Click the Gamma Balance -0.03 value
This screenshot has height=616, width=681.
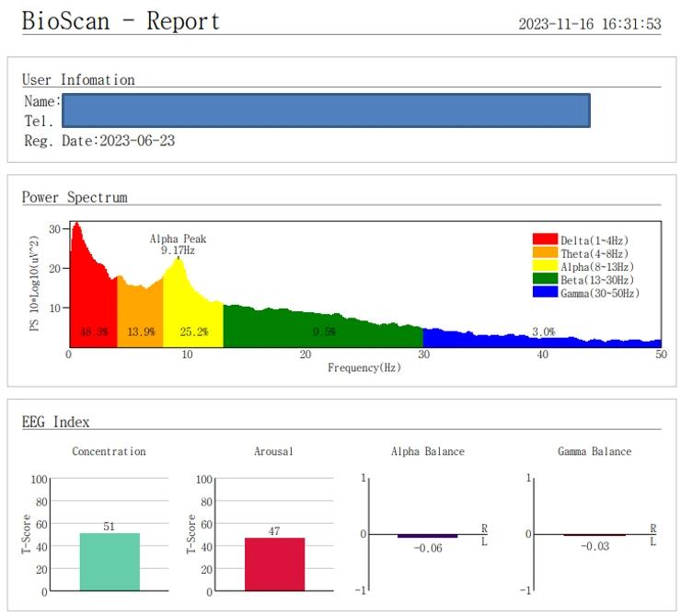594,546
